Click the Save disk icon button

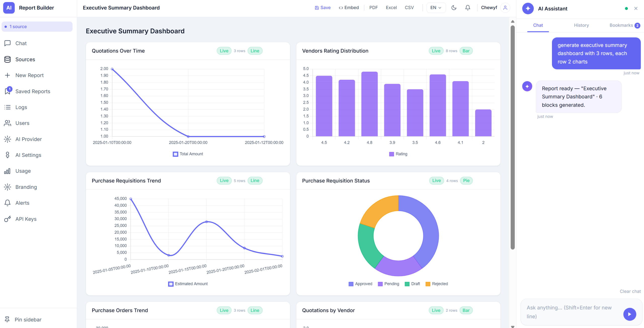[x=323, y=8]
